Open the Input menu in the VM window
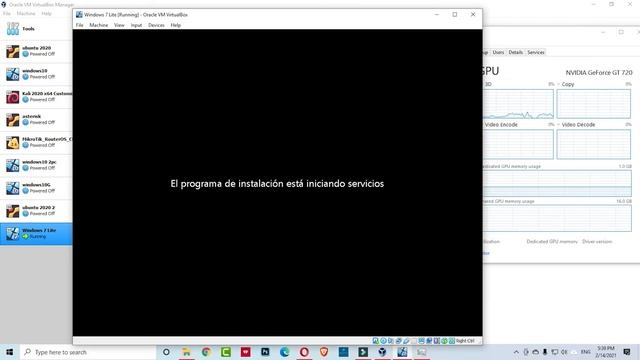Viewport: 640px width, 360px height. (x=136, y=25)
